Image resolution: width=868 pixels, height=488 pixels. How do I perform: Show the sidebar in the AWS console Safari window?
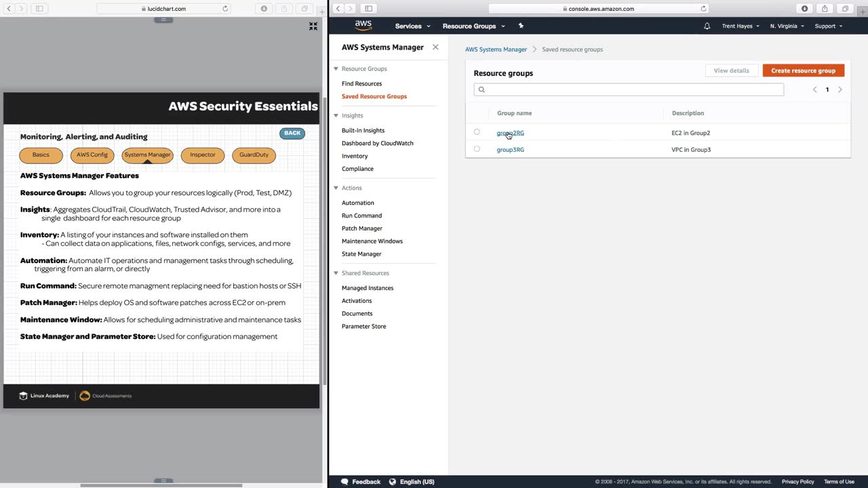click(x=368, y=9)
